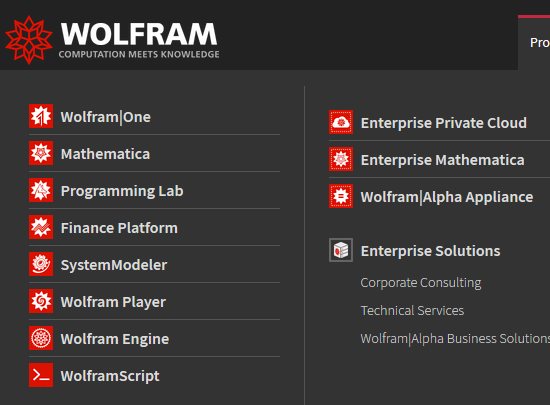
Task: Click the WolframScript terminal icon
Action: pyautogui.click(x=41, y=375)
